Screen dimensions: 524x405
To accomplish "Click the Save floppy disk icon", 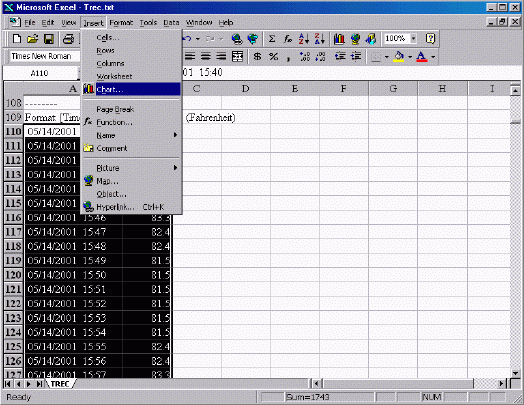I will coord(49,39).
